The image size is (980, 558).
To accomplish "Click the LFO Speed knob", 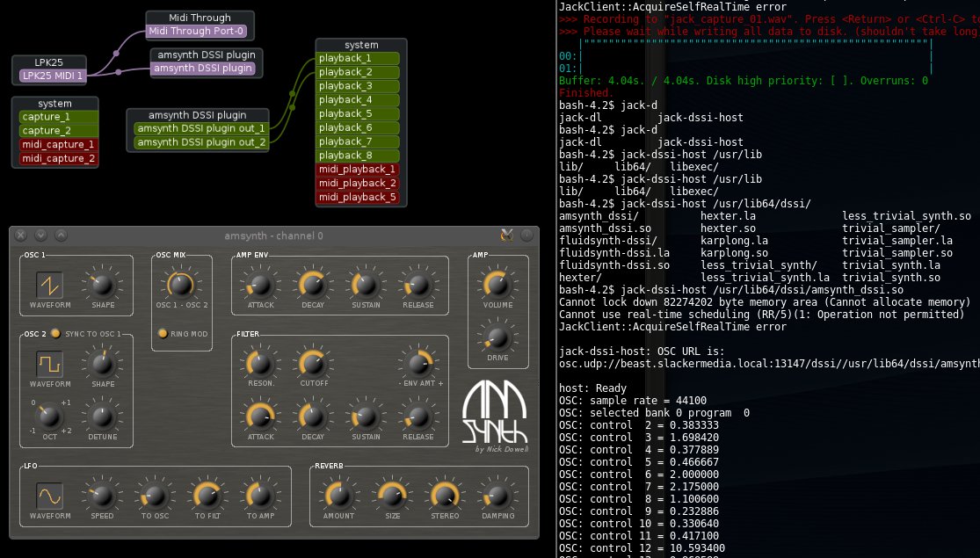I will click(x=102, y=496).
